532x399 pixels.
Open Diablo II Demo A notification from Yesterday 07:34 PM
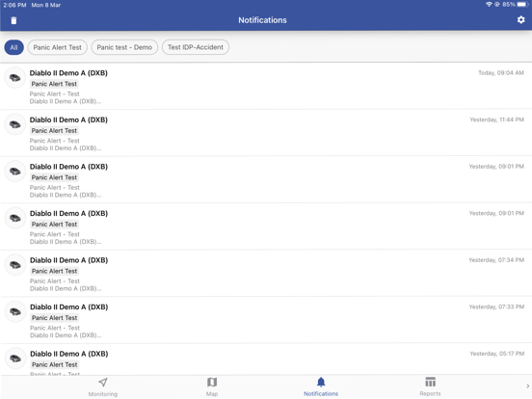coord(266,274)
